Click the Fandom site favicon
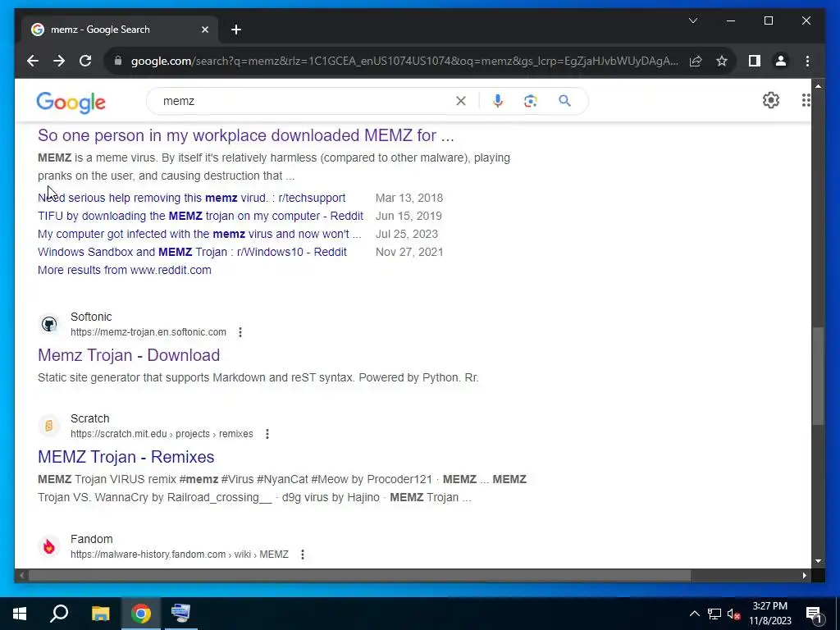This screenshot has height=630, width=840. pos(48,546)
